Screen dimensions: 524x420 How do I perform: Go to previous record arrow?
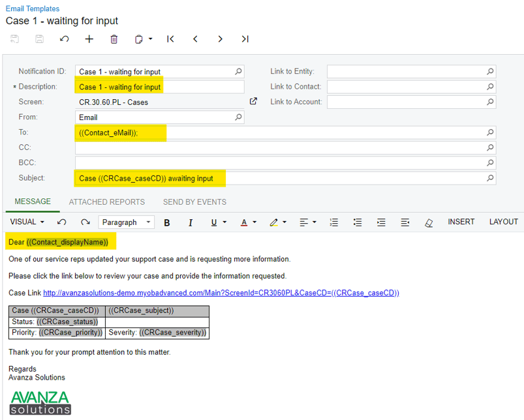point(195,39)
